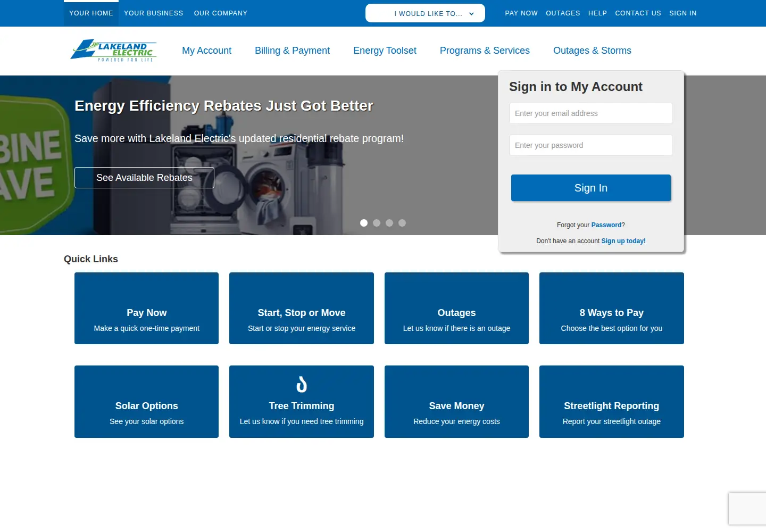766x532 pixels.
Task: Focus the email address field
Action: tap(590, 113)
